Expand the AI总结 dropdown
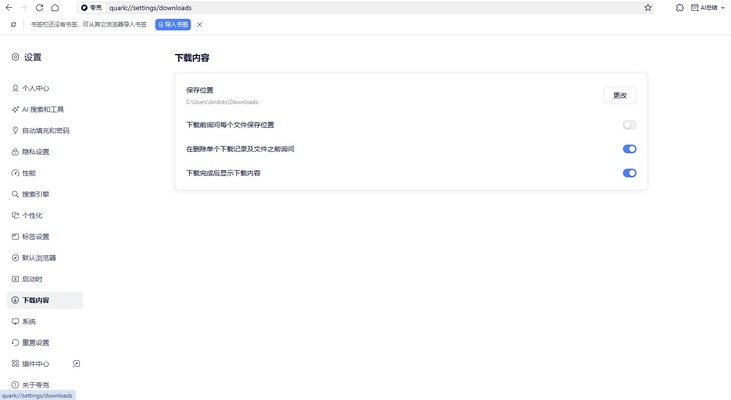Viewport: 731px width, 400px height. [708, 7]
